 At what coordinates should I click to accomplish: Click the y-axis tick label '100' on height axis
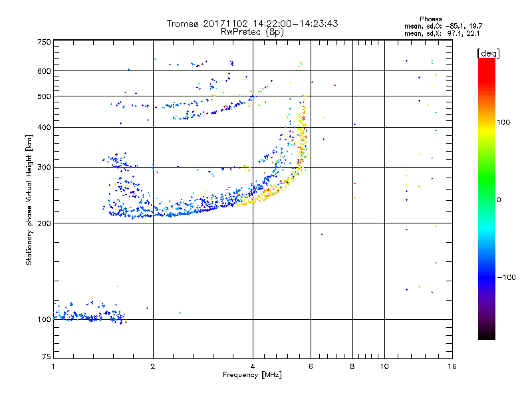[44, 320]
